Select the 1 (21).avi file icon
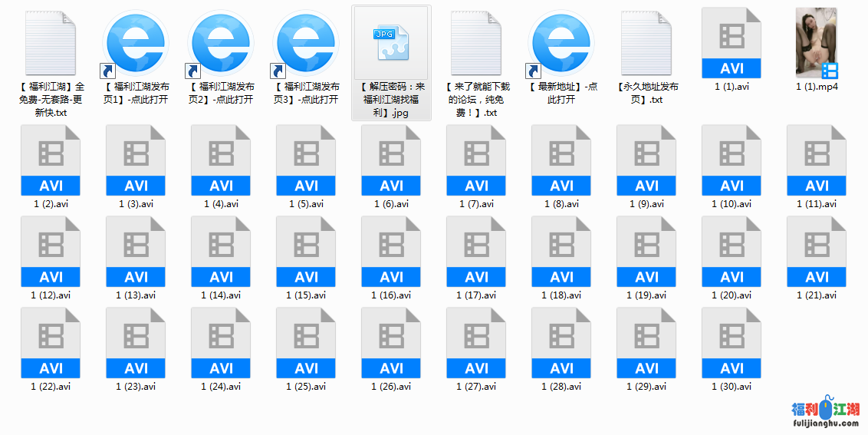The height and width of the screenshot is (435, 868). 817,251
